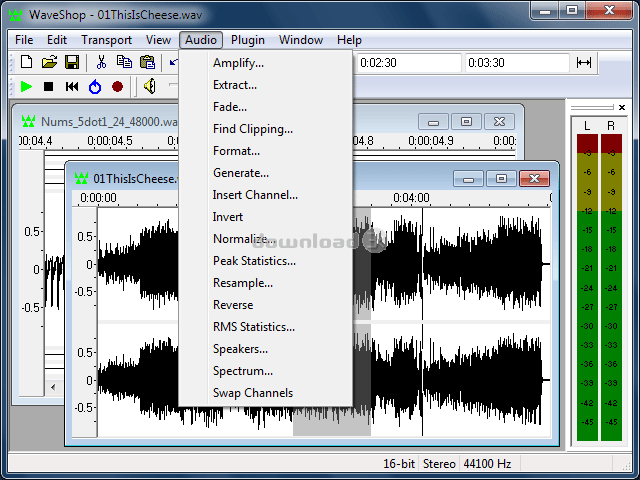The width and height of the screenshot is (640, 480).
Task: Open the Plugin menu
Action: click(248, 40)
